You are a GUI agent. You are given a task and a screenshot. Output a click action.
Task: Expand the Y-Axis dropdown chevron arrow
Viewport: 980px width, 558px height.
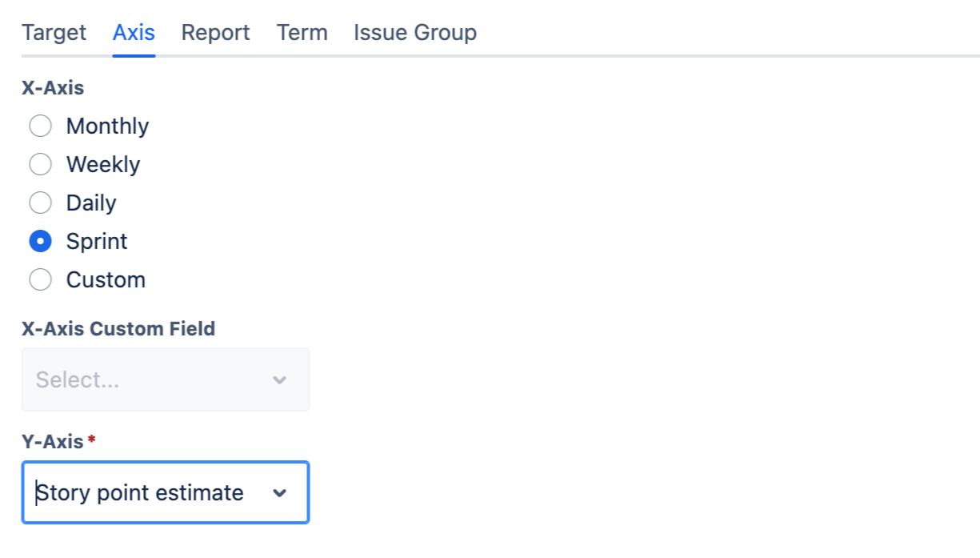[x=279, y=493]
